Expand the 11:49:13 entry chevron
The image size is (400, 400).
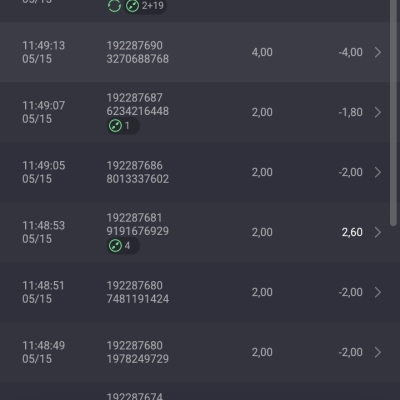378,52
